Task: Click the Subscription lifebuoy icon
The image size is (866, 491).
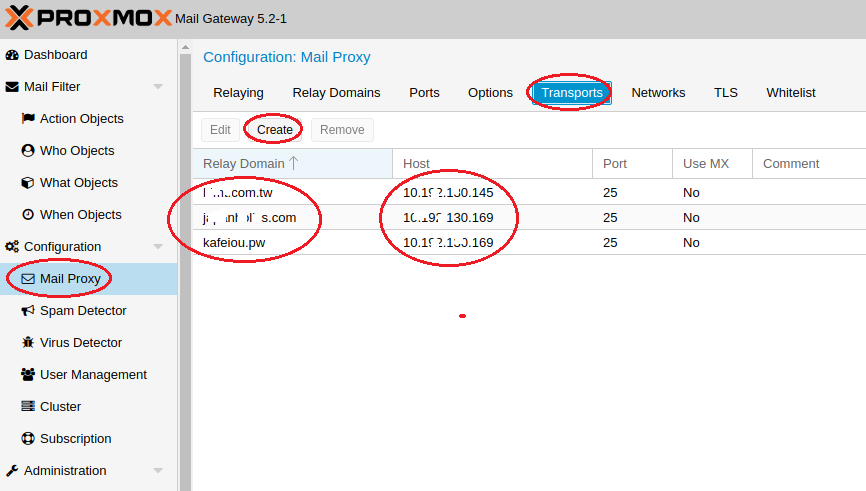Action: 28,439
